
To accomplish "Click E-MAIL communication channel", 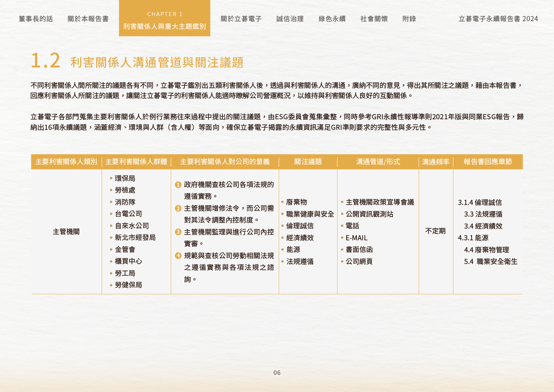I will coord(356,238).
